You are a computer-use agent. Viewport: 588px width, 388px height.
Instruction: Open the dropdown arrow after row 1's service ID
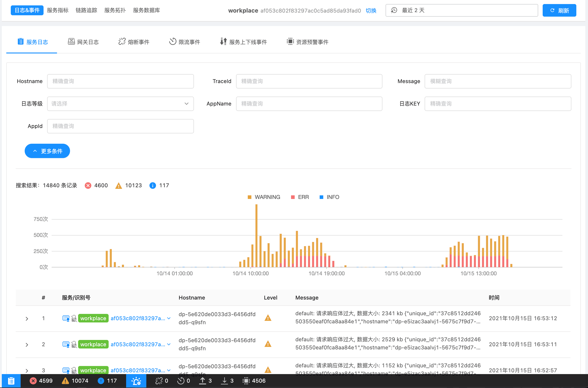click(x=169, y=318)
